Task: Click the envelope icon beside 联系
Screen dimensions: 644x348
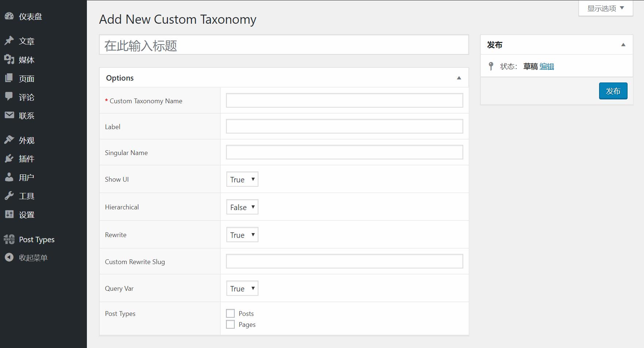Action: (x=9, y=115)
